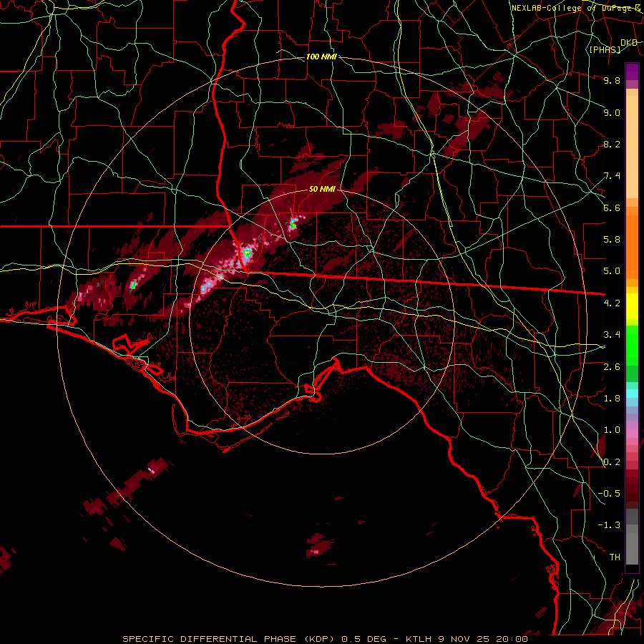Image resolution: width=644 pixels, height=644 pixels.
Task: Pick the pink segment of the color bar
Action: 632,434
